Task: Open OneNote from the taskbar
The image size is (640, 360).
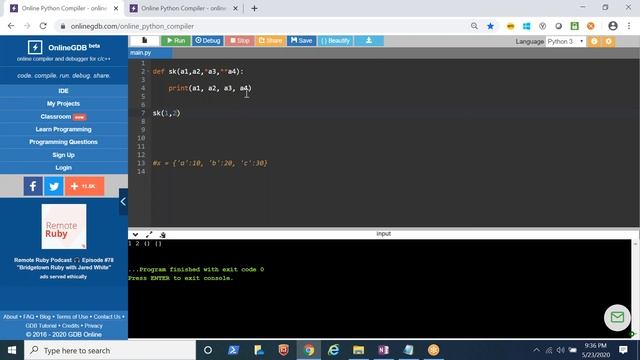Action: pos(383,350)
